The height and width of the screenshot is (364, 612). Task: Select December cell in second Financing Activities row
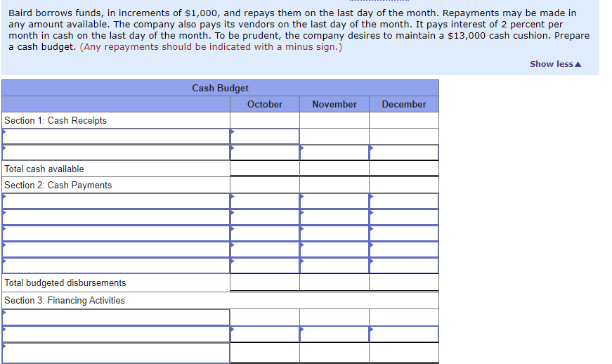tap(404, 334)
